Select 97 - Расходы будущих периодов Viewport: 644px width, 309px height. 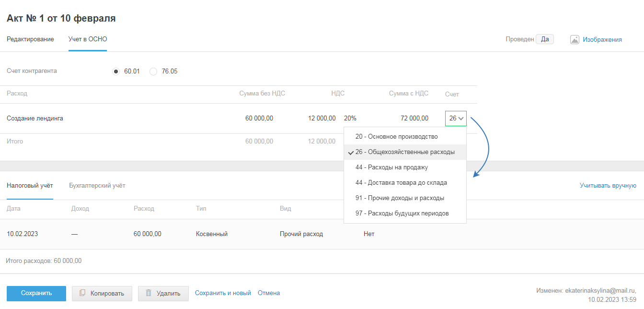click(x=402, y=214)
